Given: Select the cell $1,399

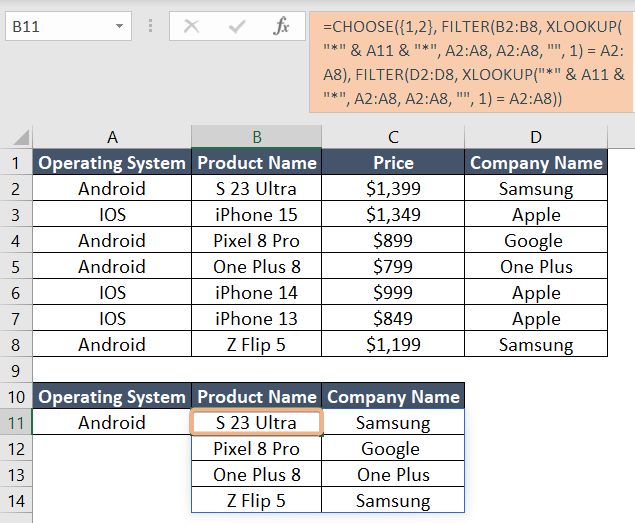Looking at the screenshot, I should click(393, 188).
